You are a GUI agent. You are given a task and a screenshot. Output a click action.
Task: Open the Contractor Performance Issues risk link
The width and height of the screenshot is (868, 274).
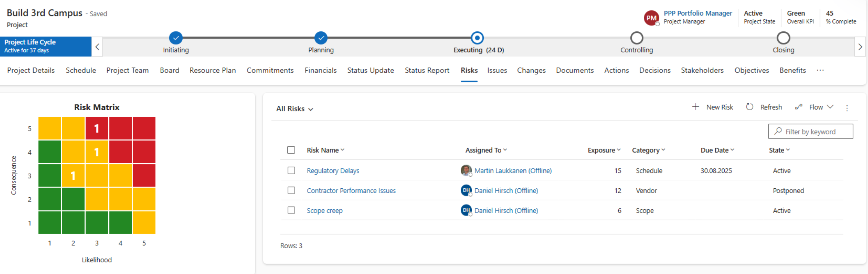(351, 190)
